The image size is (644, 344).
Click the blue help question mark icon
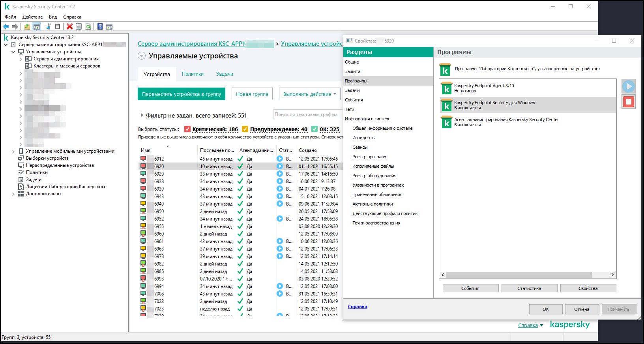point(100,26)
